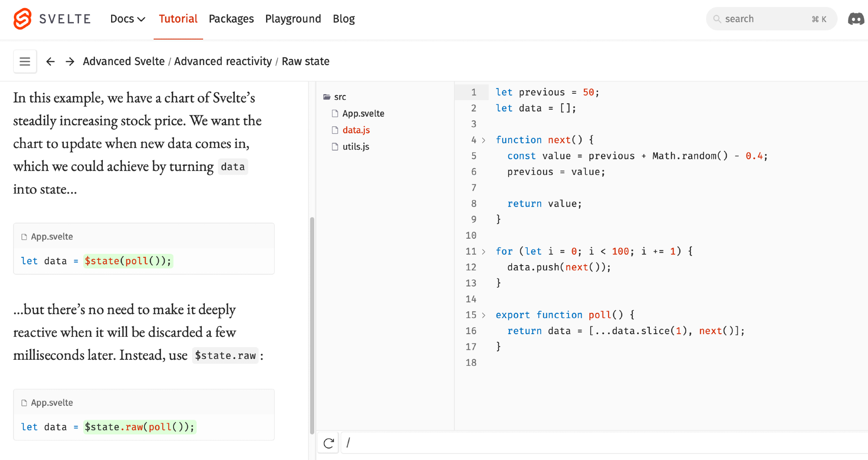Go to next lesson with right arrow
Screen dimensions: 868x460
pyautogui.click(x=70, y=62)
